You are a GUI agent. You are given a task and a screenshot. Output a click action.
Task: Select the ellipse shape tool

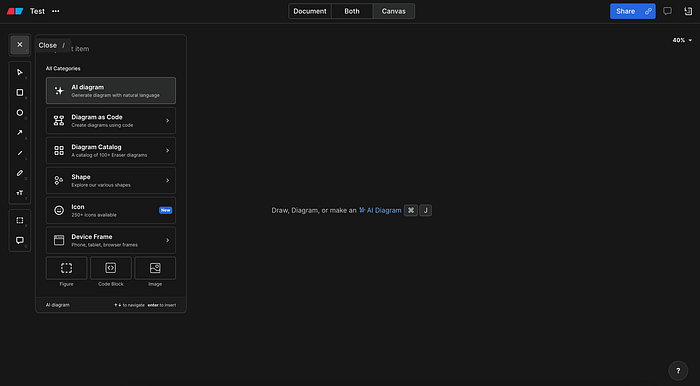[x=20, y=112]
